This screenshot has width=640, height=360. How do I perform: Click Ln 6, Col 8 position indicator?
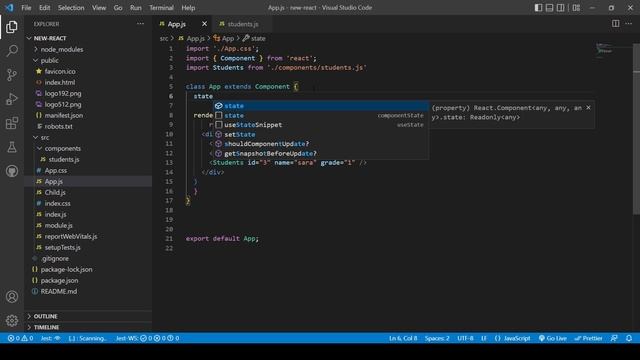(403, 338)
